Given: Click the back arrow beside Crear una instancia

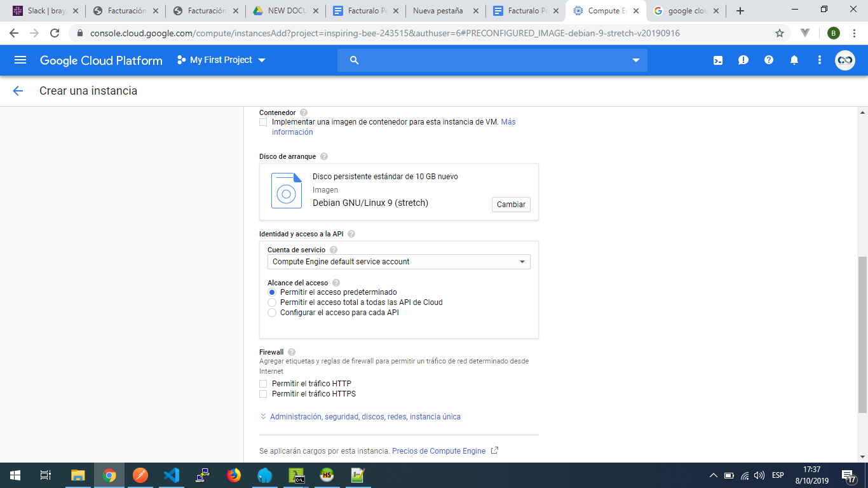Looking at the screenshot, I should pyautogui.click(x=18, y=91).
